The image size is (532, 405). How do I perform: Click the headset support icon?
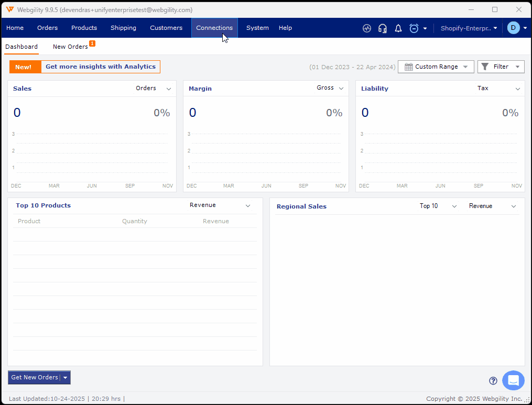[x=383, y=28]
